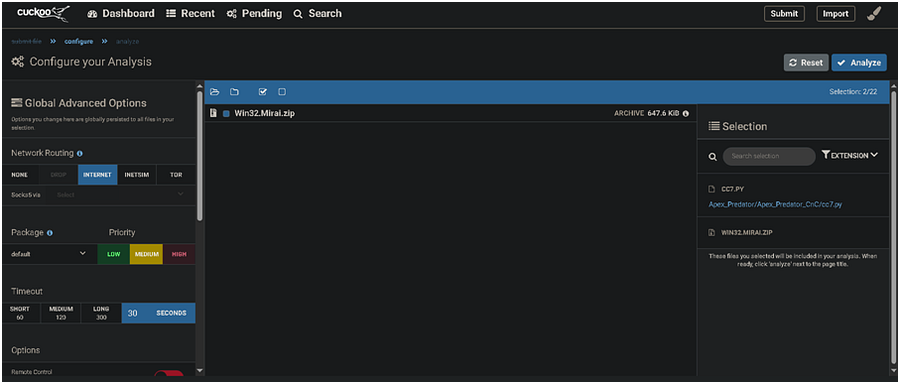Choose Short 60 timeout

tap(20, 313)
